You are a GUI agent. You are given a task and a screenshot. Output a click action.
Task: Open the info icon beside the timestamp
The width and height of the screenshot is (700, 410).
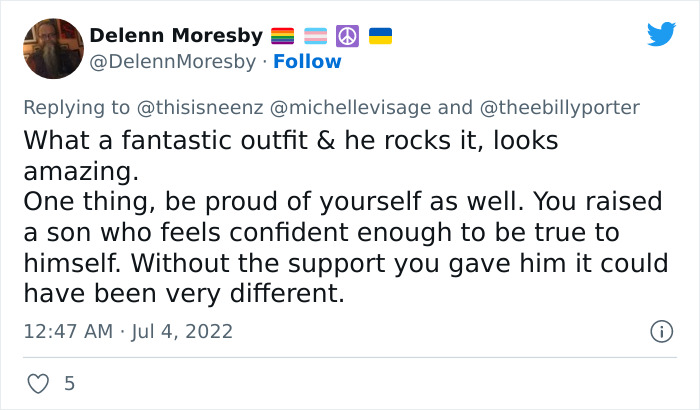(660, 330)
